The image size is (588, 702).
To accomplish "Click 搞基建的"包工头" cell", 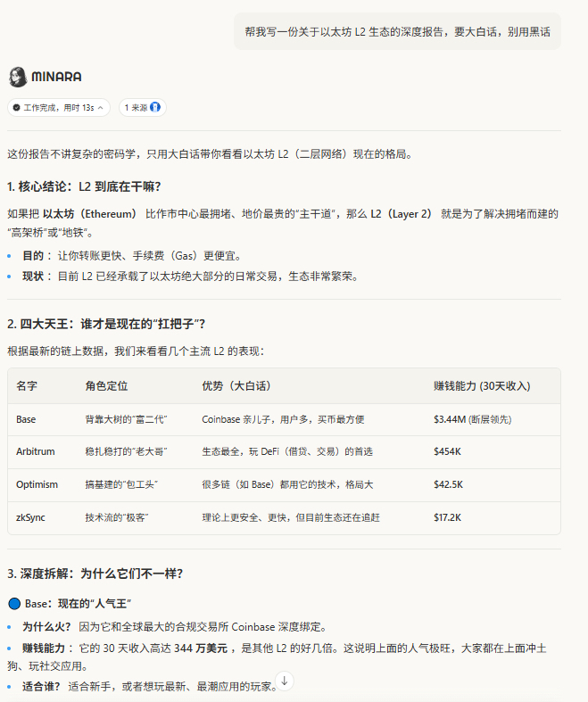I will pos(121,485).
